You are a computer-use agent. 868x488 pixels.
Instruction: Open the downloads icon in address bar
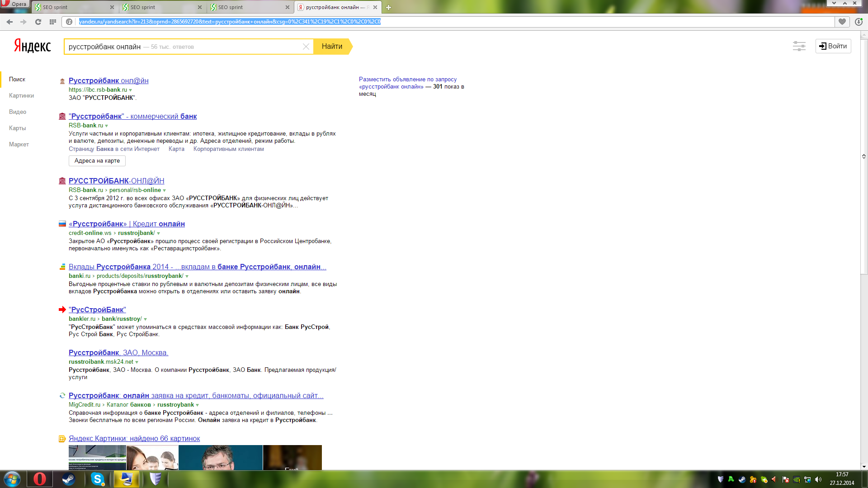click(x=859, y=22)
